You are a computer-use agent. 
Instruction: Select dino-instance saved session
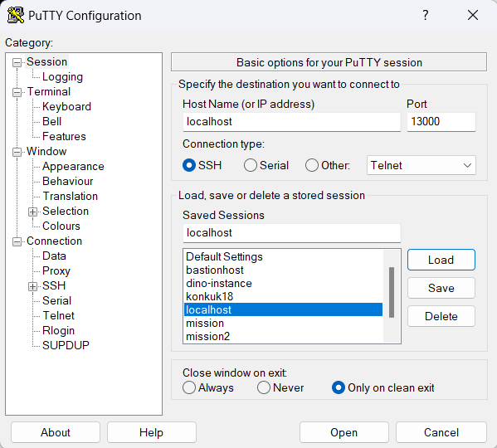tap(283, 283)
